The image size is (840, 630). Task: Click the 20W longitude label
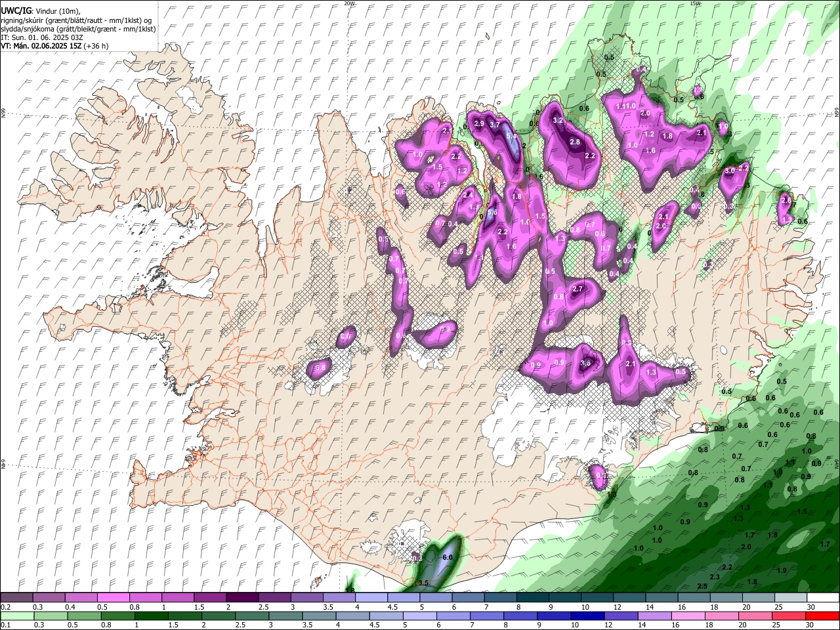click(x=350, y=3)
